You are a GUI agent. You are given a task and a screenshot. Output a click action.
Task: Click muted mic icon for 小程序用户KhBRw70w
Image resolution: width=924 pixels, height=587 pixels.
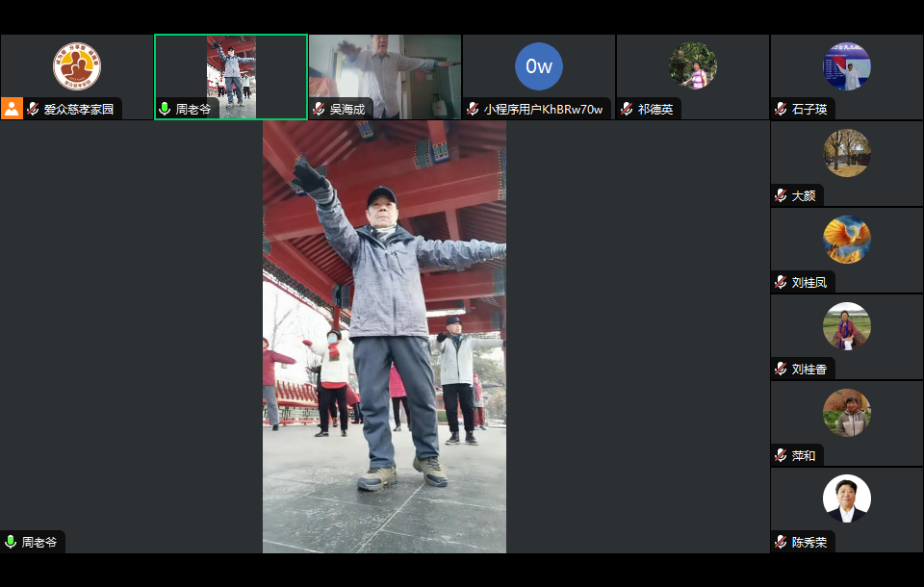(473, 110)
